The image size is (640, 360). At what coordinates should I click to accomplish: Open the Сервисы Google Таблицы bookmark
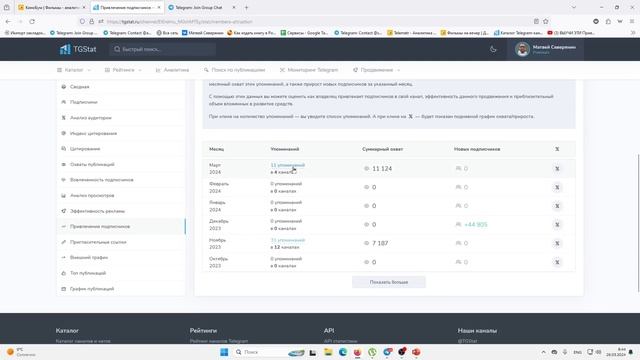[x=304, y=33]
